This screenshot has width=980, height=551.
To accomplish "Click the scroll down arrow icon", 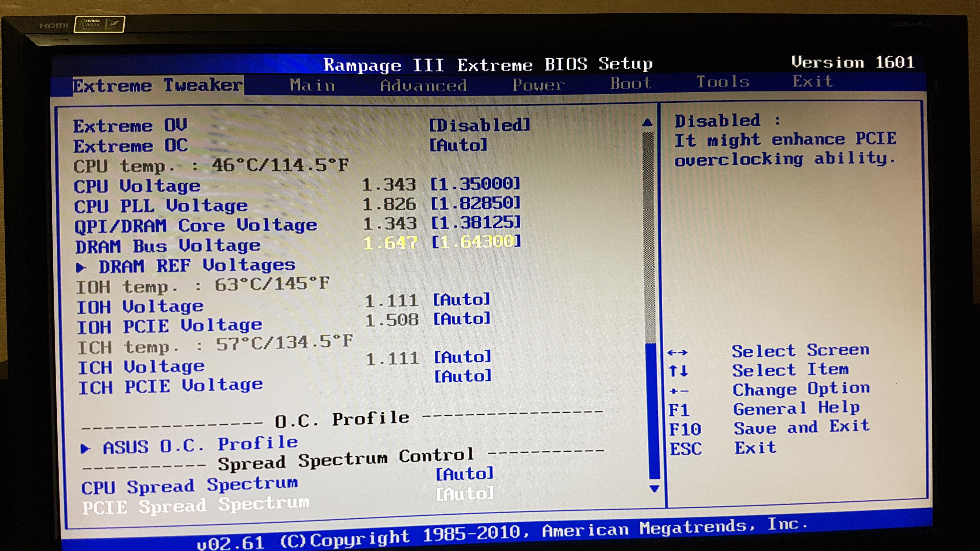I will [x=654, y=489].
